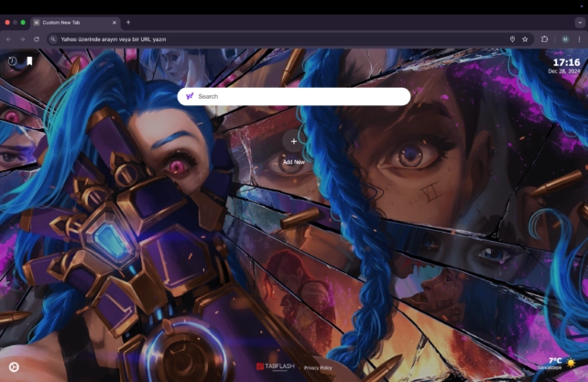Open a new tab with plus button
Screen dimensions: 588x382
128,23
